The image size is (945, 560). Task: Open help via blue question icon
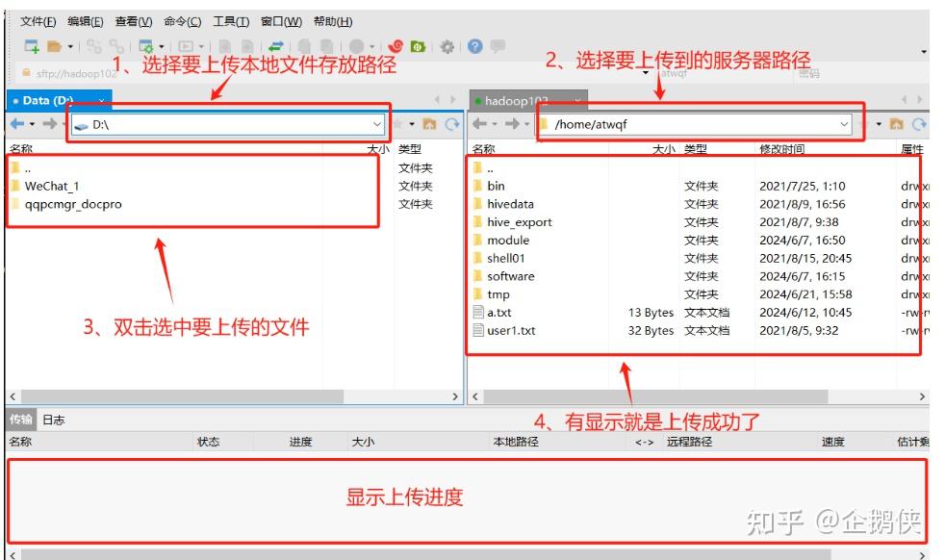pos(475,46)
